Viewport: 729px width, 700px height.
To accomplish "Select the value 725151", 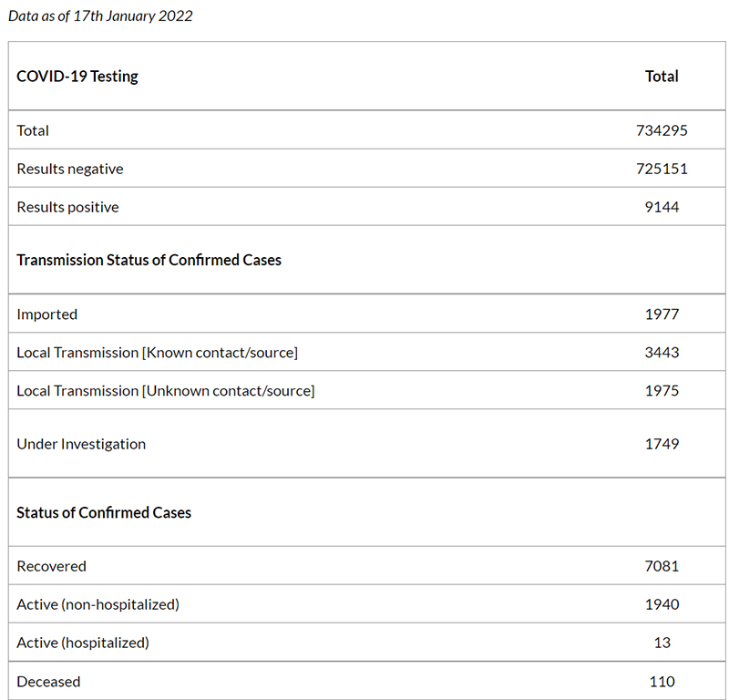I will tap(662, 169).
